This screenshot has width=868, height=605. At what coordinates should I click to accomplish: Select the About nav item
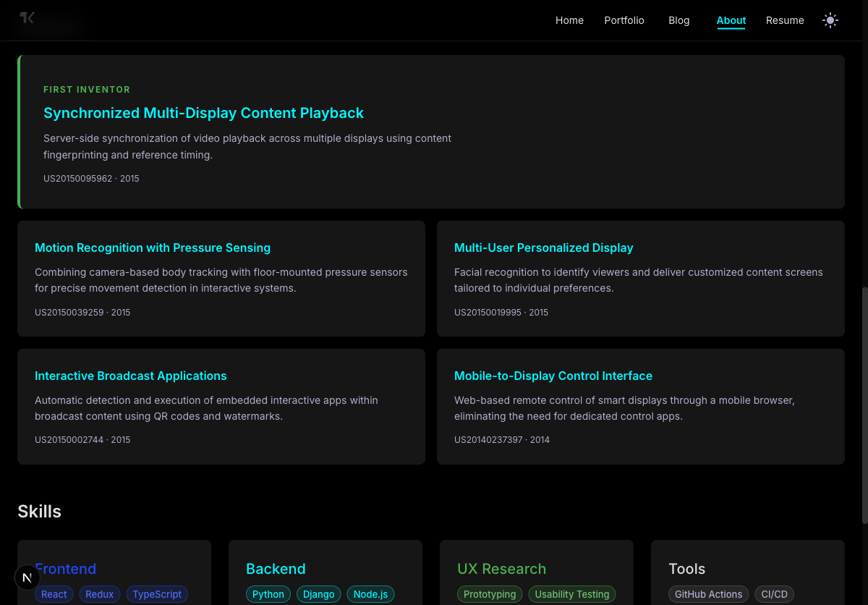coord(731,20)
